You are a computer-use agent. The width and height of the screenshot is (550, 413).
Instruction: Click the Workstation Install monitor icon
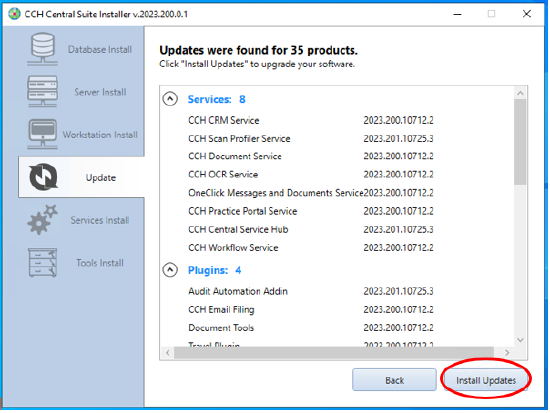point(42,134)
